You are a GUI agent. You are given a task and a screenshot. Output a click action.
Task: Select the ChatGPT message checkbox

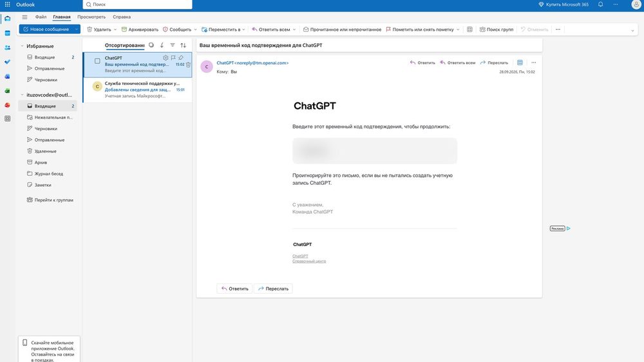(97, 61)
